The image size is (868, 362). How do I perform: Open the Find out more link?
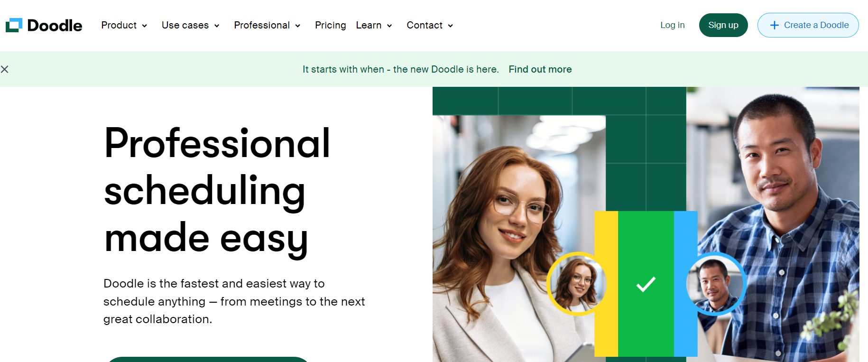540,69
